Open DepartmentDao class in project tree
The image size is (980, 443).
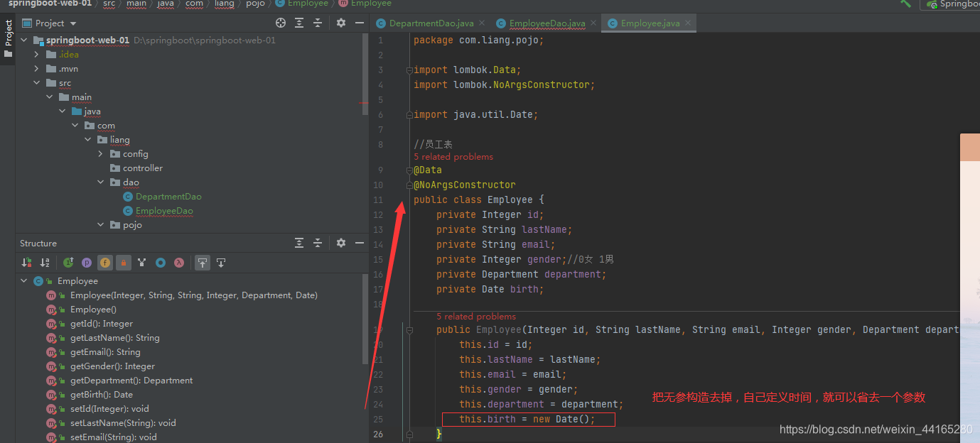coord(168,197)
